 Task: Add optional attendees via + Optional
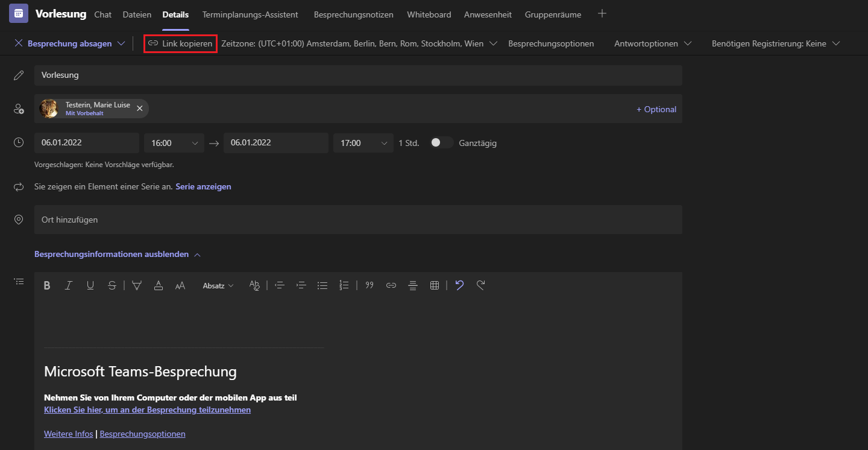(656, 109)
